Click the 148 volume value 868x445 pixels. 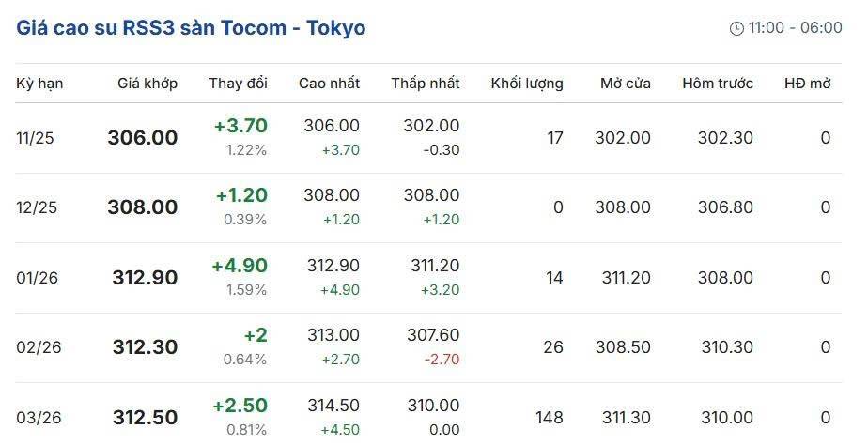550,417
